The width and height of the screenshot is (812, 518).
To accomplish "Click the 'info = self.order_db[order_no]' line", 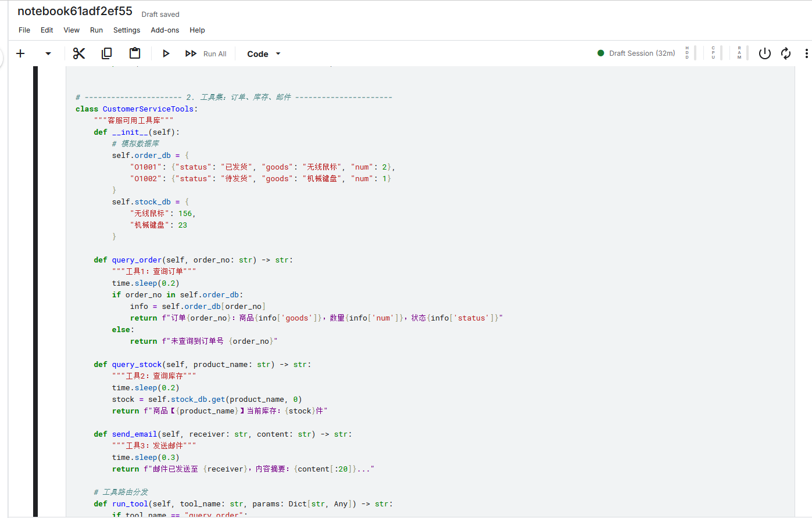I will click(x=198, y=306).
